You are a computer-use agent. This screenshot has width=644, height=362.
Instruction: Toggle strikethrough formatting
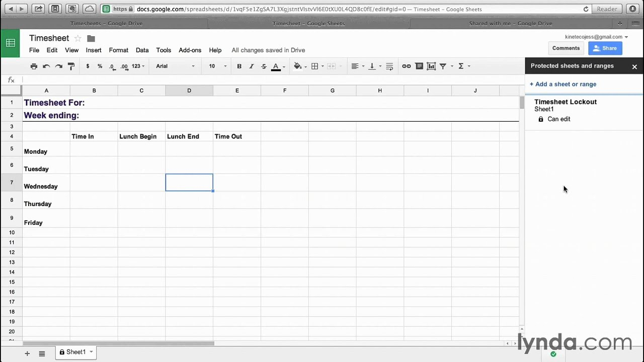(x=263, y=66)
